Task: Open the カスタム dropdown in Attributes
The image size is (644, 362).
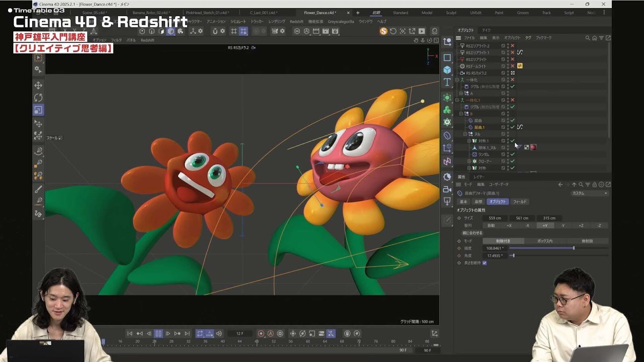Action: click(x=589, y=193)
